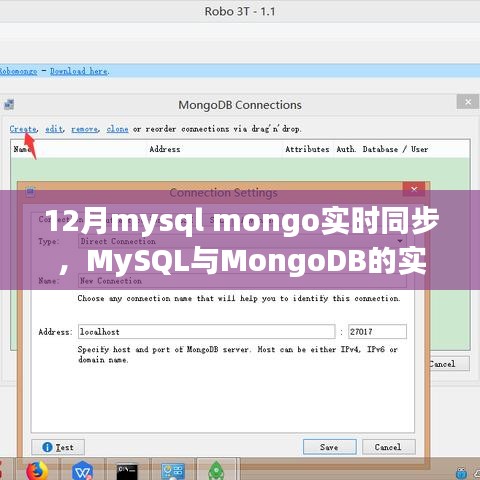This screenshot has height=480, width=480.
Task: Open the Download here link
Action: point(79,71)
